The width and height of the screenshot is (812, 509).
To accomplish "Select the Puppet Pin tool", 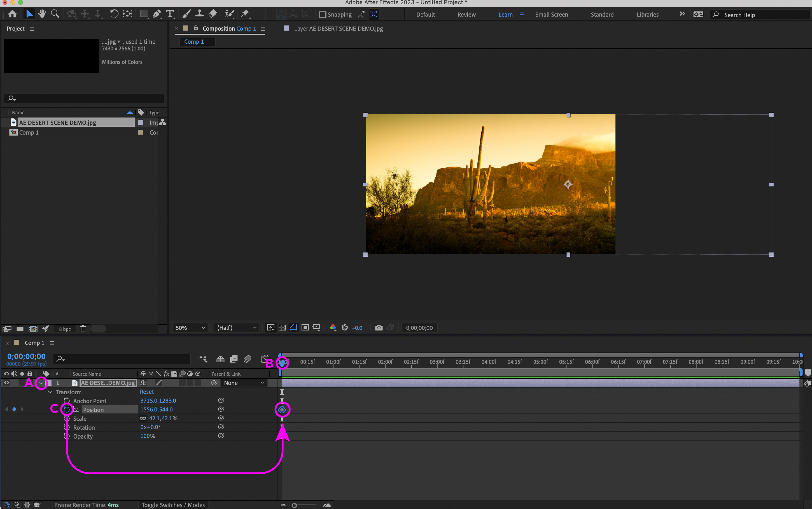I will 245,14.
